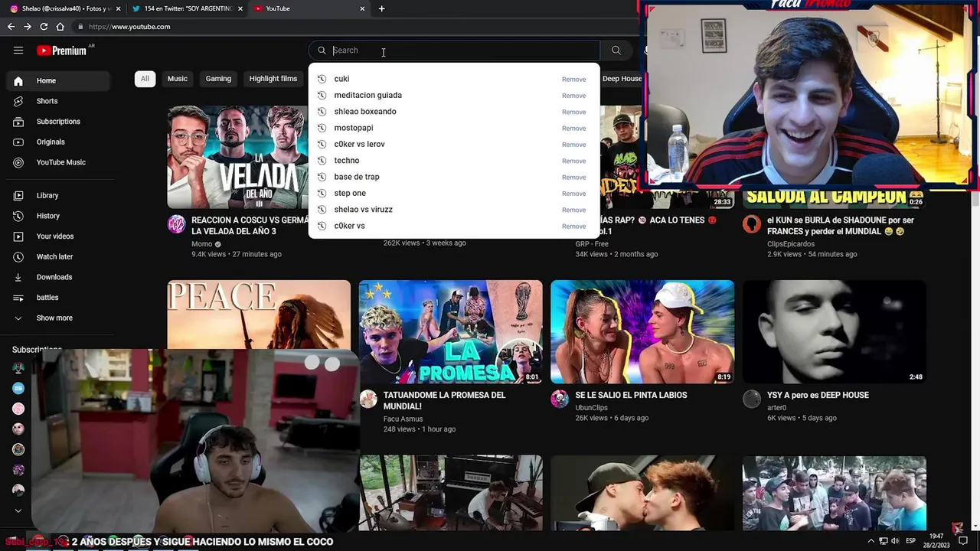
Task: Select the All filter chip
Action: 145,79
